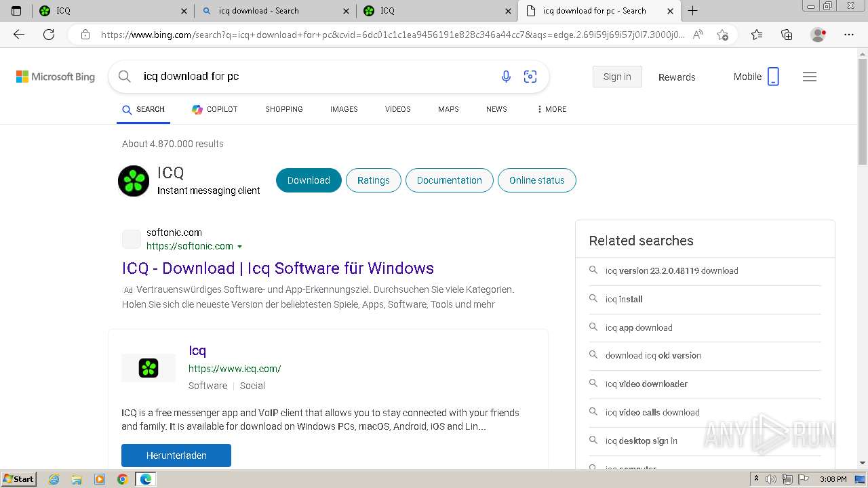Open the MAPS tab
The image size is (868, 488).
448,109
